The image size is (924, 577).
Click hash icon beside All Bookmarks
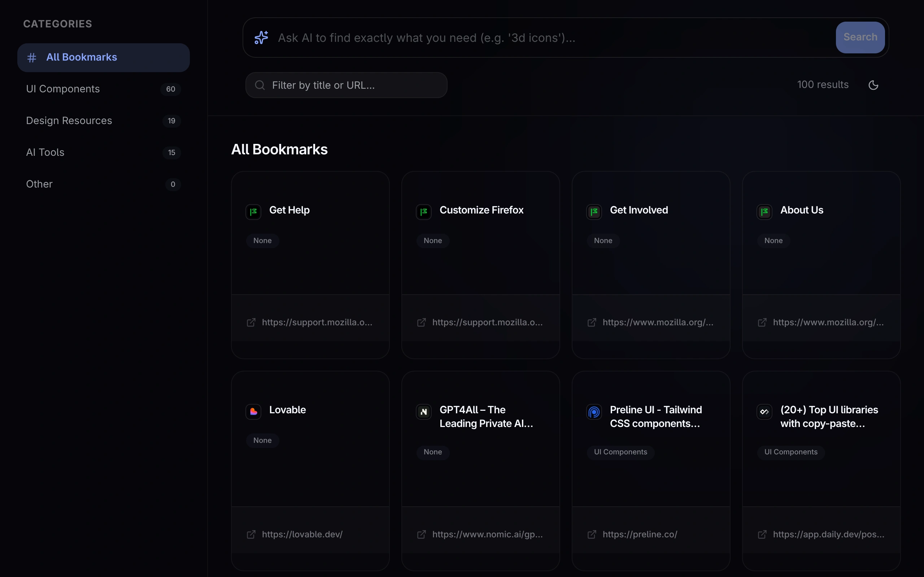pyautogui.click(x=32, y=58)
